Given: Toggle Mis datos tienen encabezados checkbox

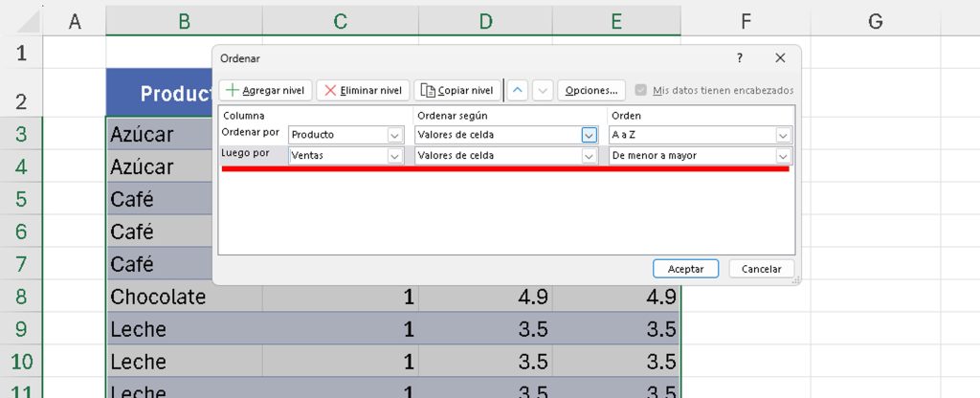Looking at the screenshot, I should point(640,90).
